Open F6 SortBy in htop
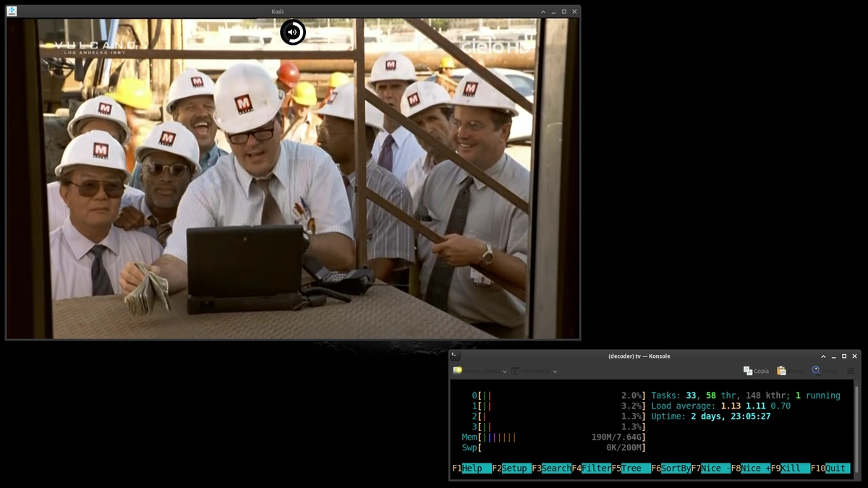The width and height of the screenshot is (868, 488). pos(675,468)
